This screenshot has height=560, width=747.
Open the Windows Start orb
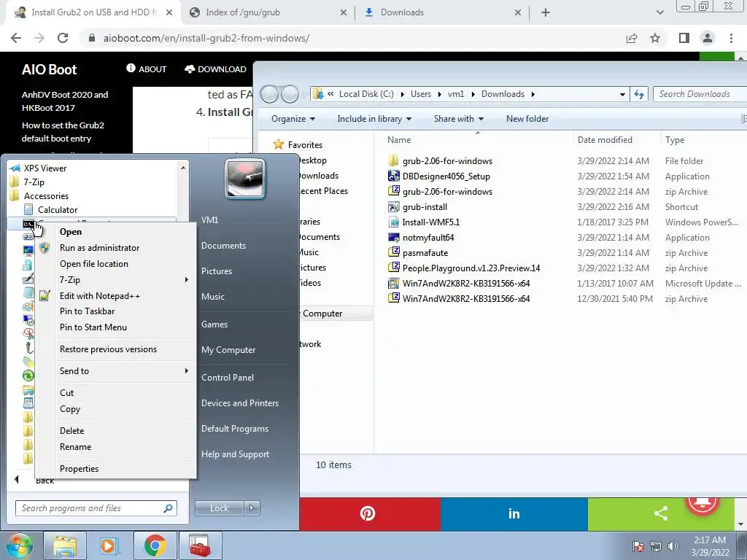20,545
